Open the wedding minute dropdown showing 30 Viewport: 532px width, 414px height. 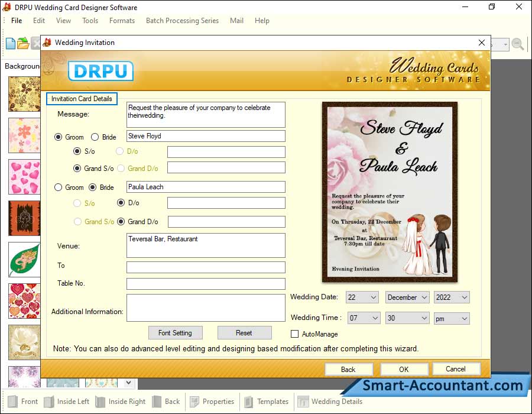407,318
